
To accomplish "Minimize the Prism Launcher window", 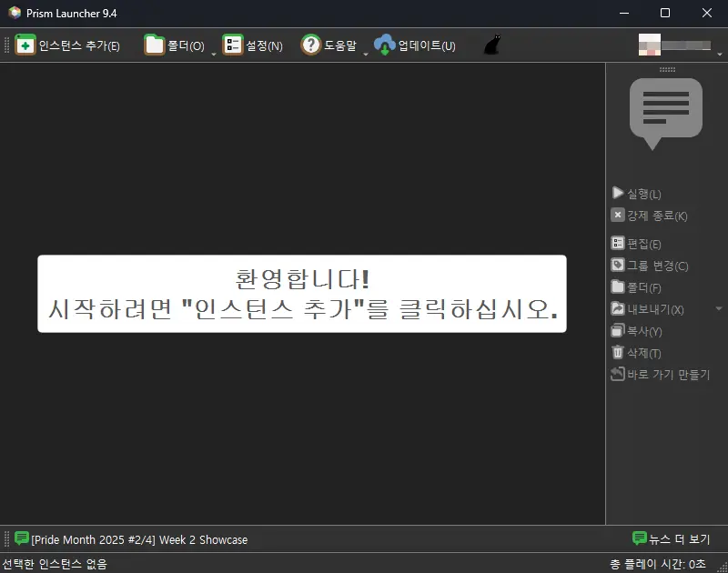I will click(624, 13).
